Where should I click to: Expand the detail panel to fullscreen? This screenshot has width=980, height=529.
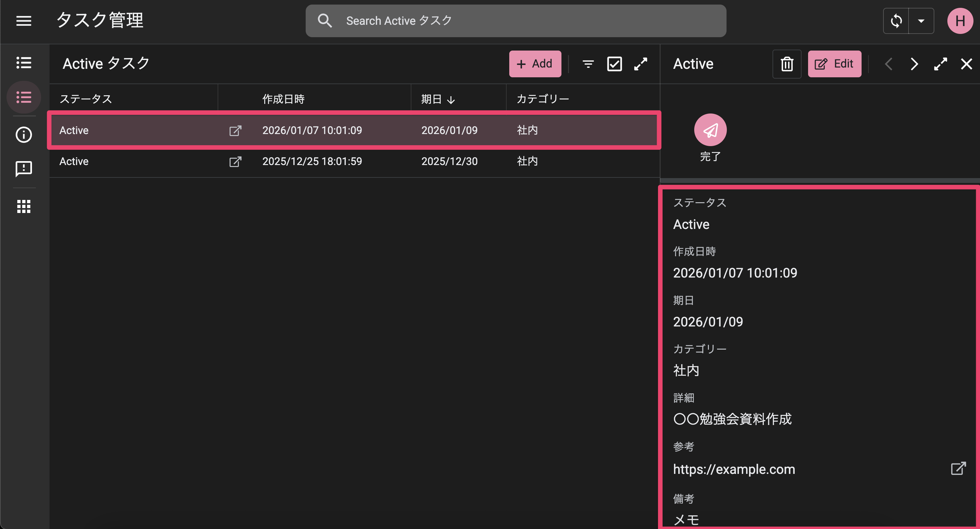(941, 64)
